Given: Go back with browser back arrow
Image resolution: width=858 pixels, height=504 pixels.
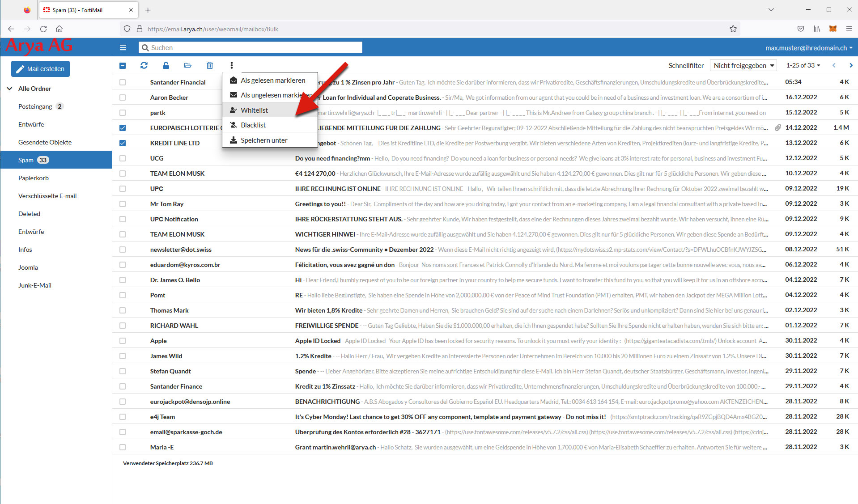Looking at the screenshot, I should 11,29.
